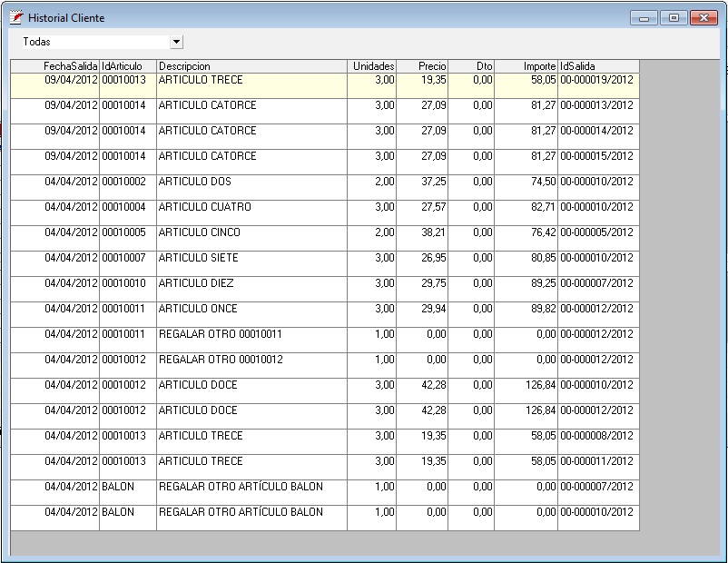Click price 26,95 cell
This screenshot has height=563, width=728.
tap(422, 263)
